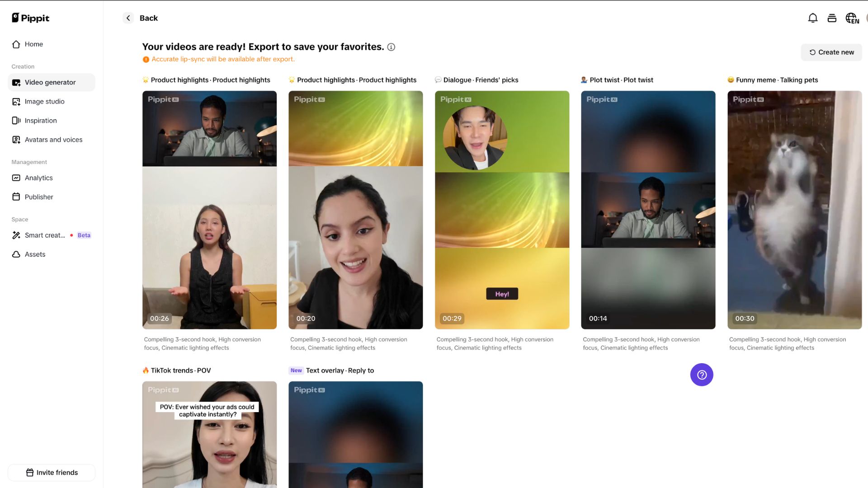Click Invite friends button
The height and width of the screenshot is (488, 868).
pyautogui.click(x=52, y=473)
